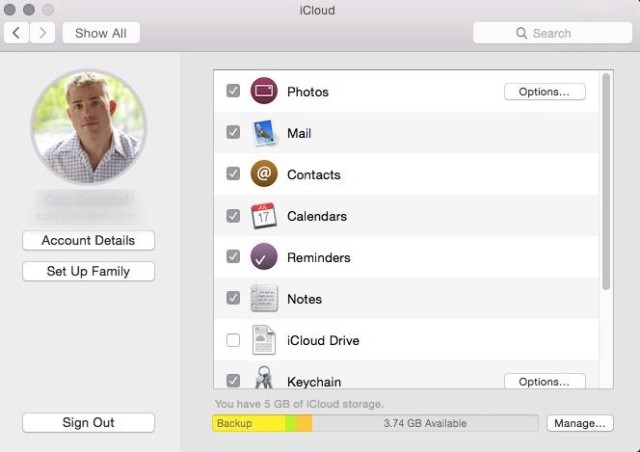640x452 pixels.
Task: Click the Photos app icon
Action: click(264, 91)
